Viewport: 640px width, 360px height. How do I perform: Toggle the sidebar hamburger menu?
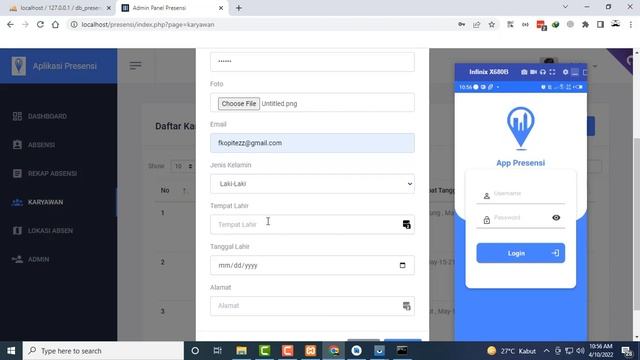[x=136, y=66]
